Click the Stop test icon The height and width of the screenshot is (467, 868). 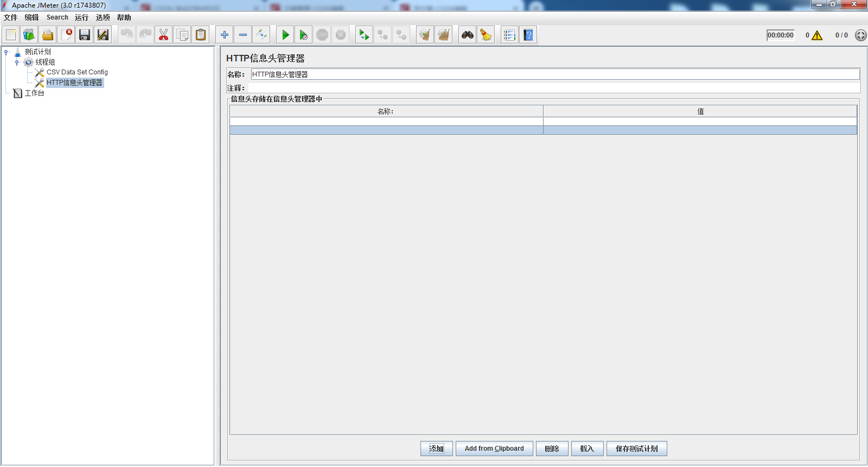[x=322, y=35]
